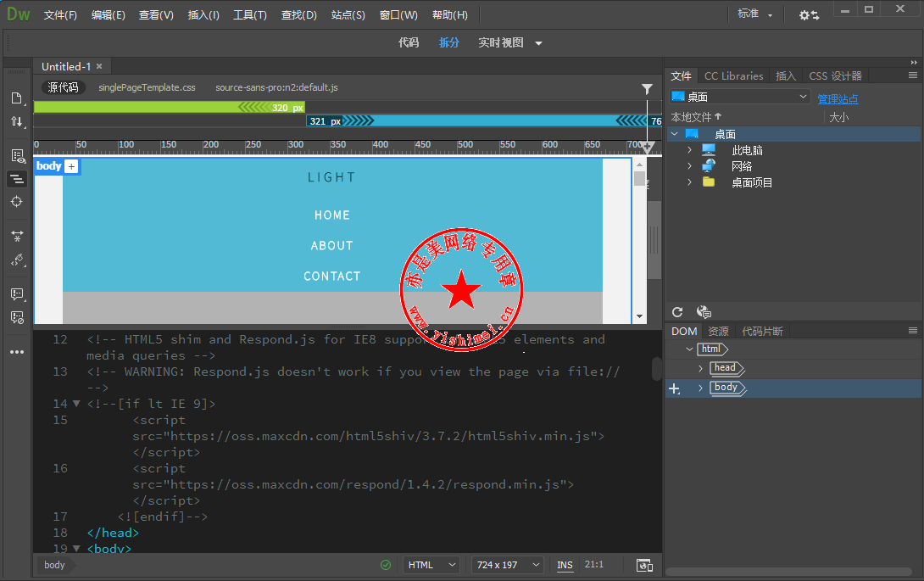Switch to CSS 设计器 tab
Viewport: 924px width, 581px height.
click(835, 76)
